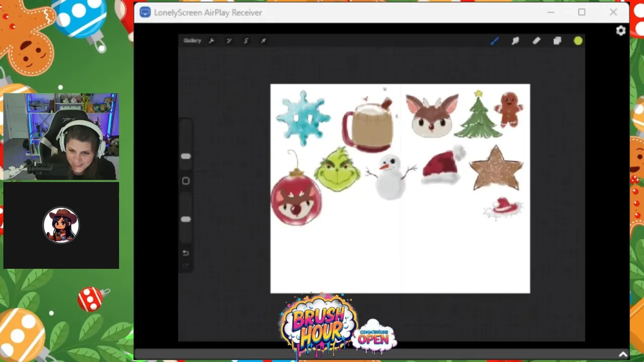This screenshot has height=362, width=644.
Task: Open the Adjustments magic wand menu
Action: (x=229, y=41)
